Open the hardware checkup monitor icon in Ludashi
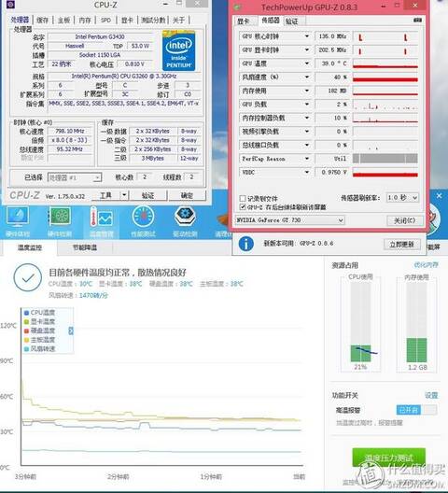Viewport: 448px width, 493px height. [x=18, y=217]
